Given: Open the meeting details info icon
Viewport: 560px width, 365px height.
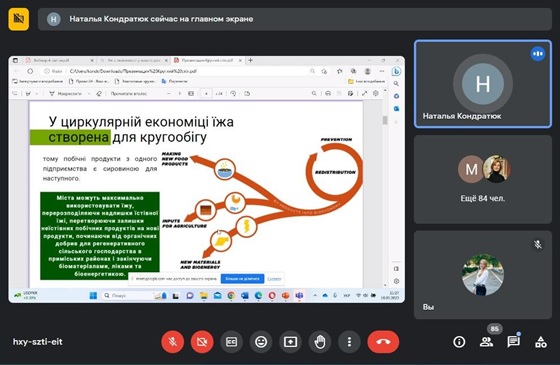Looking at the screenshot, I should coord(459,342).
